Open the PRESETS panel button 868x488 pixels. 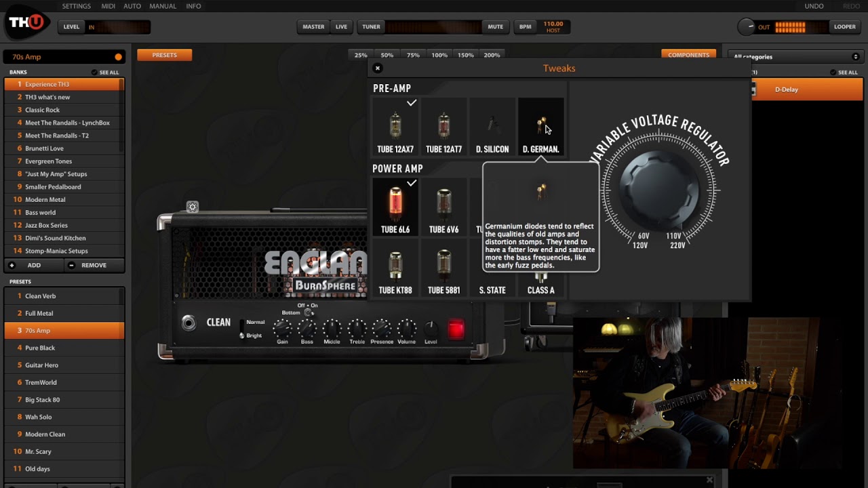(164, 55)
